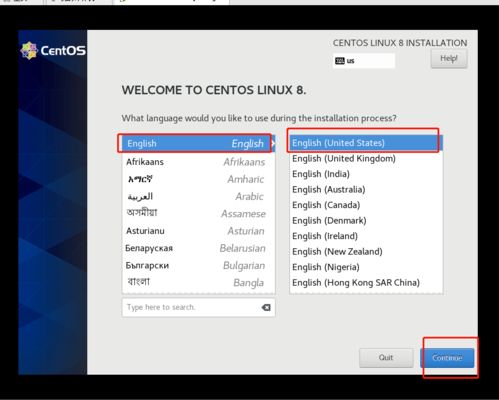This screenshot has height=400, width=499.
Task: Choose English (Australia) locale
Action: tap(366, 189)
